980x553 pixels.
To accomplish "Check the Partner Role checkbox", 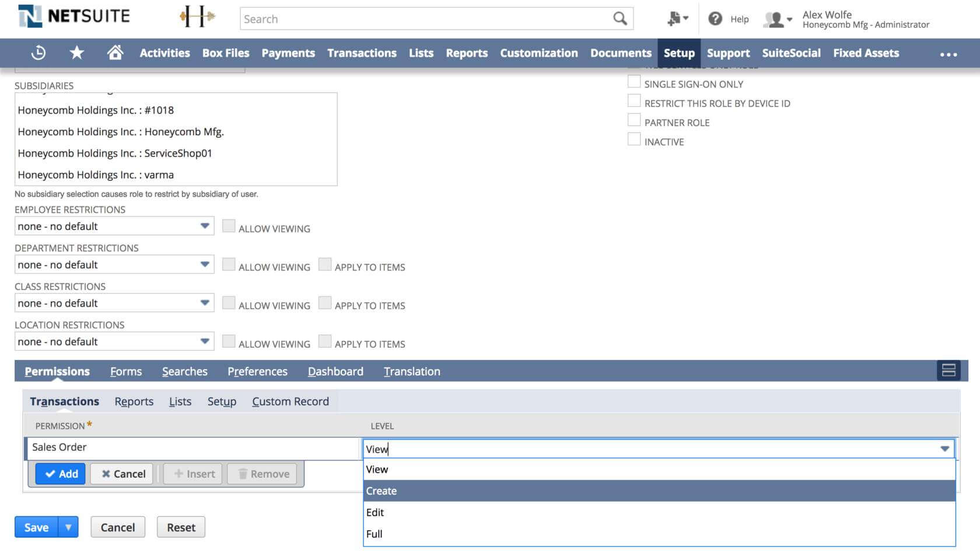I will [x=634, y=121].
